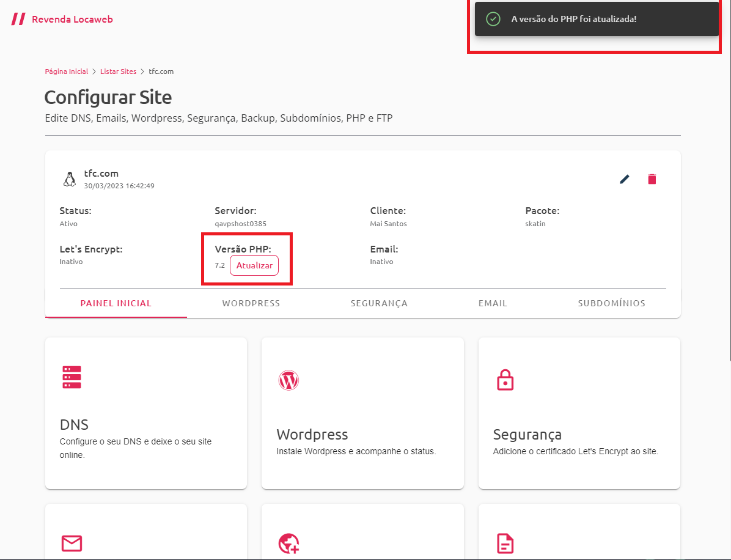This screenshot has height=560, width=731.
Task: Click 'Configure o seu DNS' description text
Action: click(x=136, y=448)
